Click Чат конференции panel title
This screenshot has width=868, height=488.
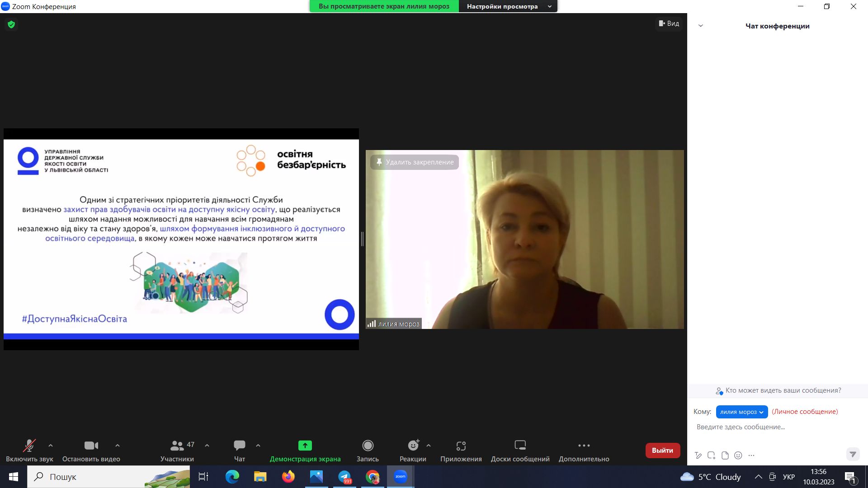pos(777,26)
